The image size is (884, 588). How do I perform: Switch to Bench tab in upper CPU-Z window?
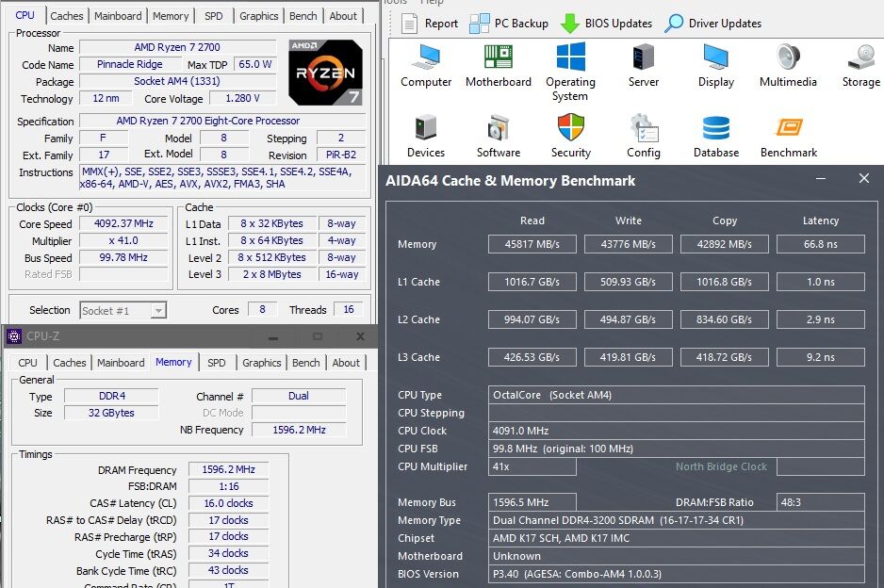pyautogui.click(x=303, y=16)
